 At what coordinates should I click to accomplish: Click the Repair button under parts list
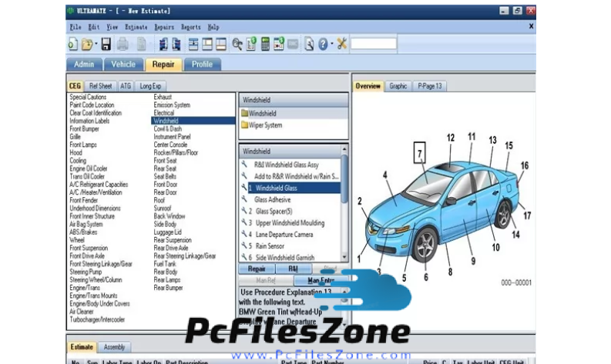(257, 269)
